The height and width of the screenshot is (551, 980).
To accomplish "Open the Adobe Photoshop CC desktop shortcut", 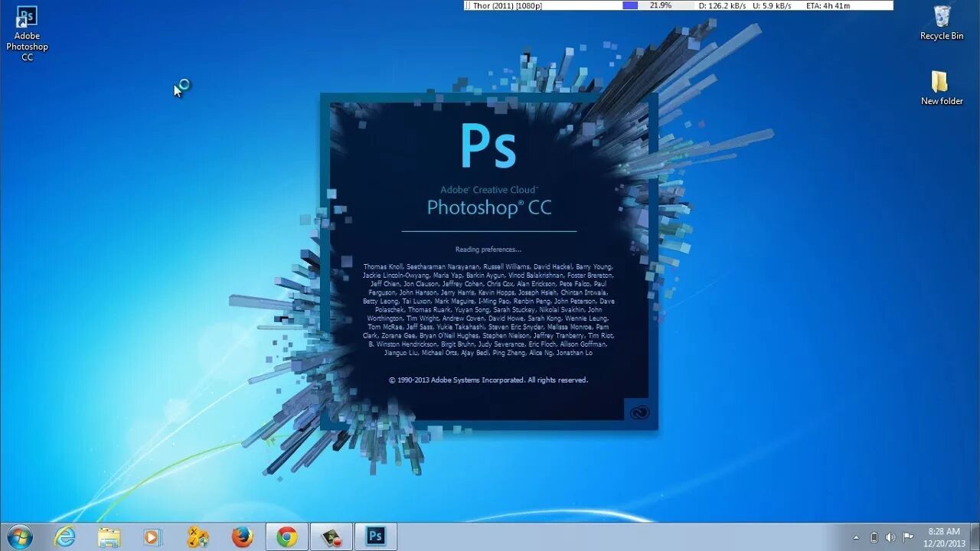I will coord(27,34).
